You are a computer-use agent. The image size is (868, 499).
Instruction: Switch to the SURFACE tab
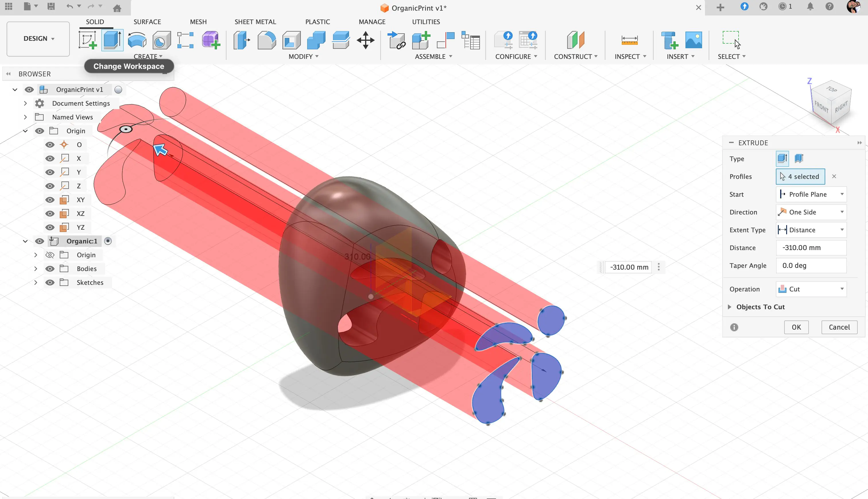click(x=147, y=22)
